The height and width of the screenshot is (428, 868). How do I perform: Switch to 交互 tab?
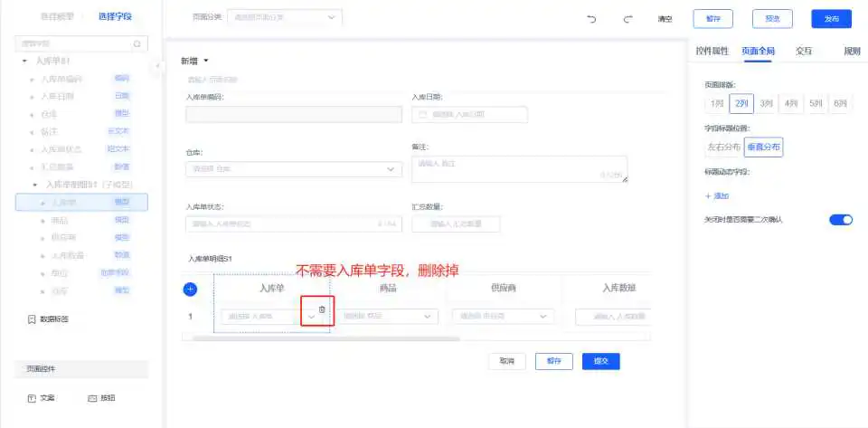click(803, 51)
